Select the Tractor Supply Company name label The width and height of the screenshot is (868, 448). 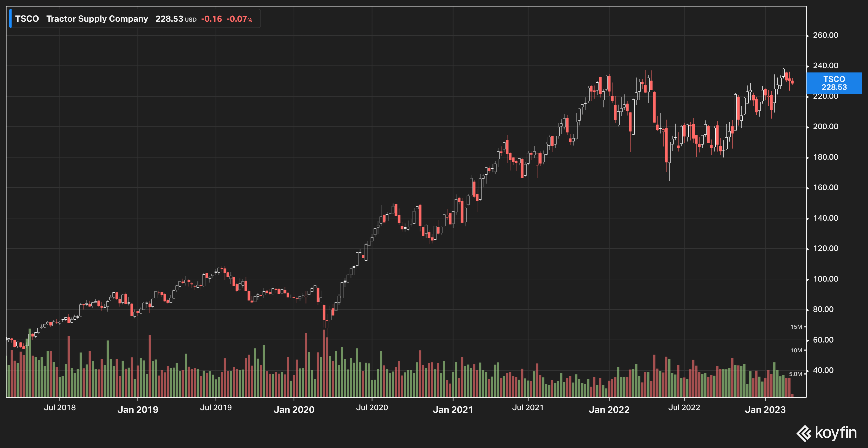pos(97,19)
